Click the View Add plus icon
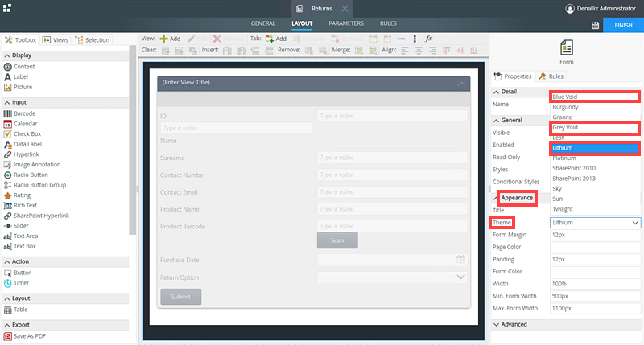 pyautogui.click(x=164, y=39)
